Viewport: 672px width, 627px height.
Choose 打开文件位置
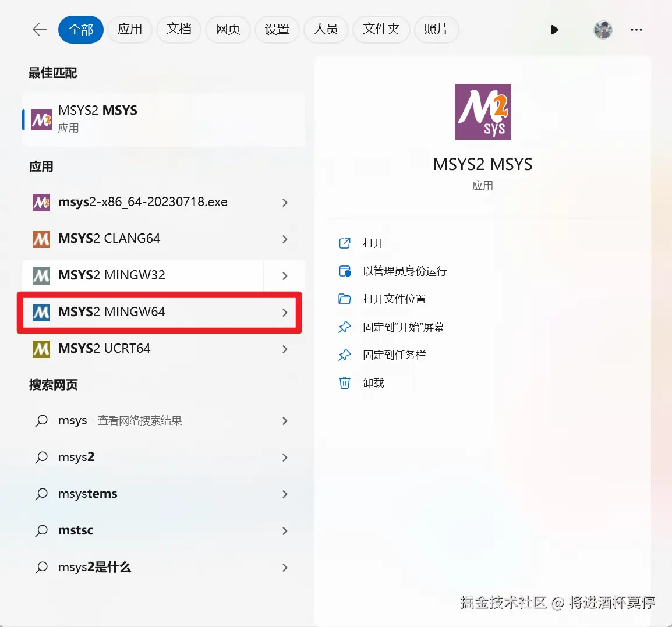(394, 299)
